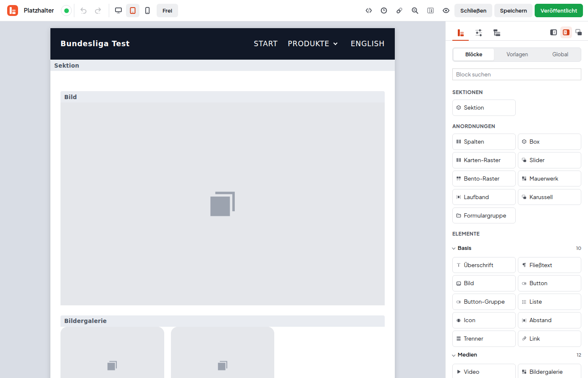Click the Schließen button

coord(473,10)
